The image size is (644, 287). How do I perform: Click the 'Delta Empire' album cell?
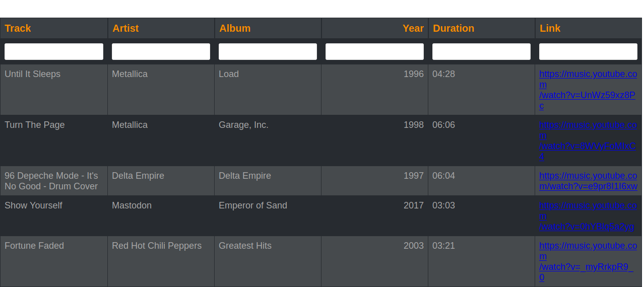click(268, 181)
